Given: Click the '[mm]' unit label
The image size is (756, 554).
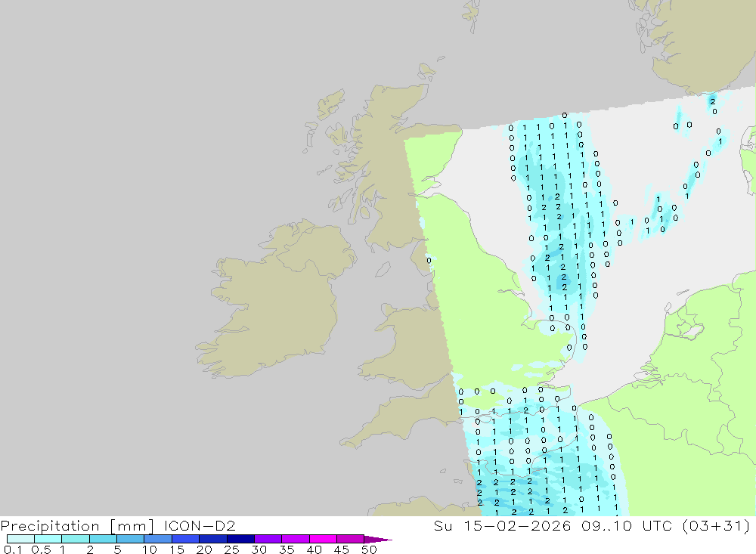Looking at the screenshot, I should (x=132, y=525).
